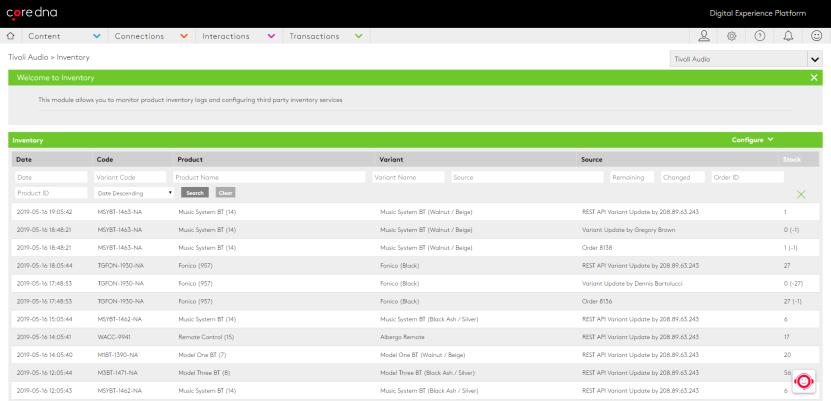This screenshot has width=831, height=401.
Task: Click the Tivoli Audio breadcrumb link
Action: (28, 57)
